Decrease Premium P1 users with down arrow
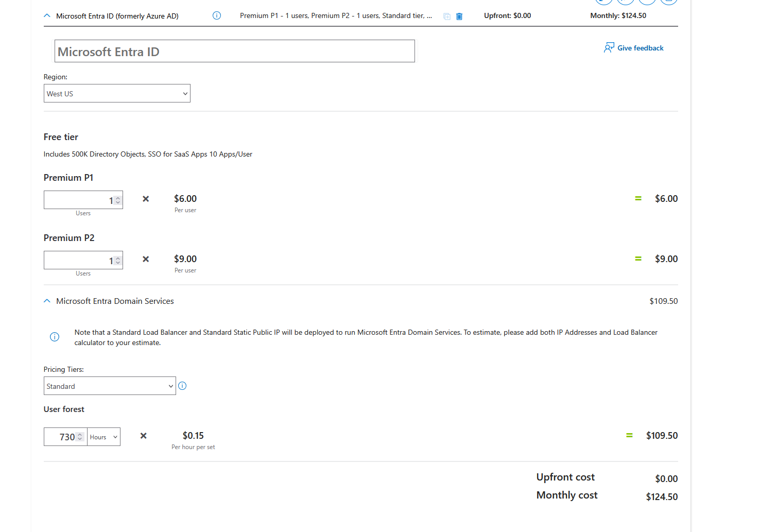The height and width of the screenshot is (532, 760). [x=118, y=202]
